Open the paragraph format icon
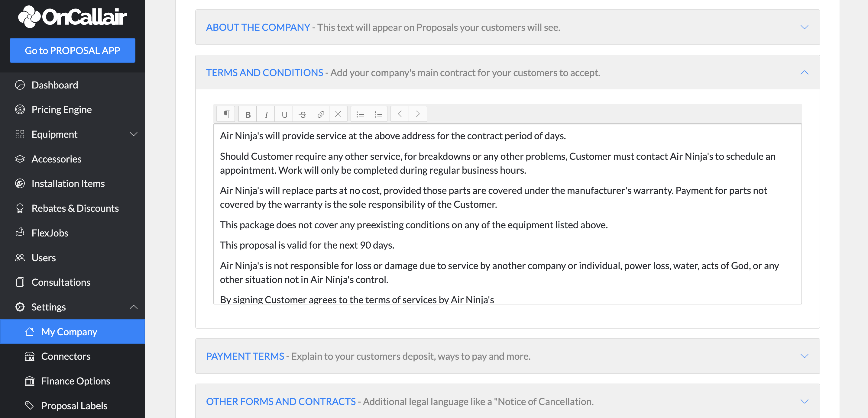 click(x=226, y=114)
